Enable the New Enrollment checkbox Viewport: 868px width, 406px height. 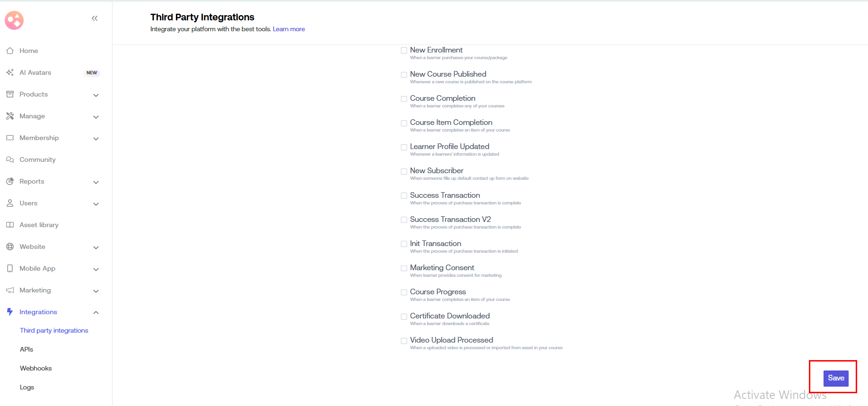tap(404, 51)
